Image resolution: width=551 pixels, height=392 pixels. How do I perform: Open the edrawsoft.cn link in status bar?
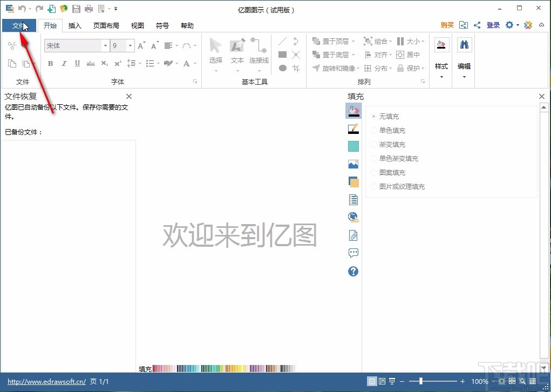coord(47,381)
